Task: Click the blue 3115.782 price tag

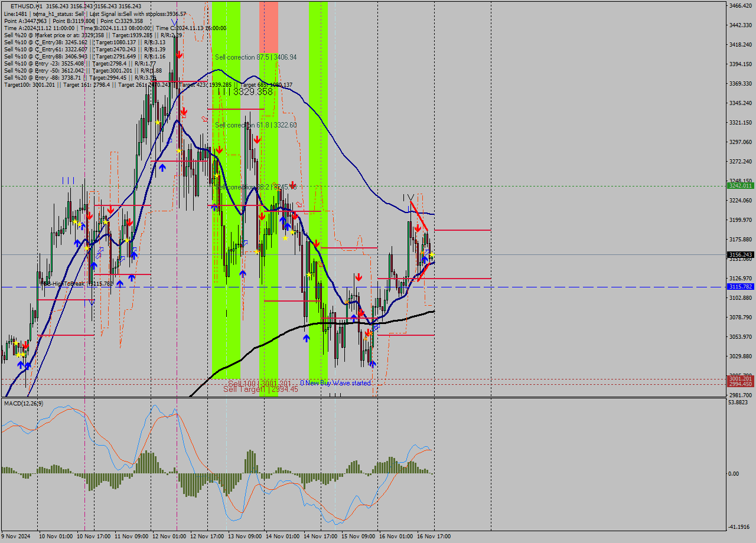Action: (x=740, y=286)
